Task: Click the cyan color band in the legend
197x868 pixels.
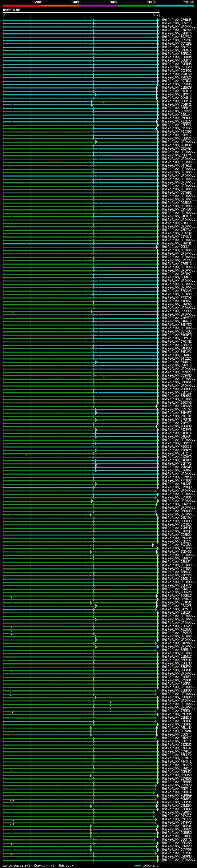Action: click(x=175, y=6)
